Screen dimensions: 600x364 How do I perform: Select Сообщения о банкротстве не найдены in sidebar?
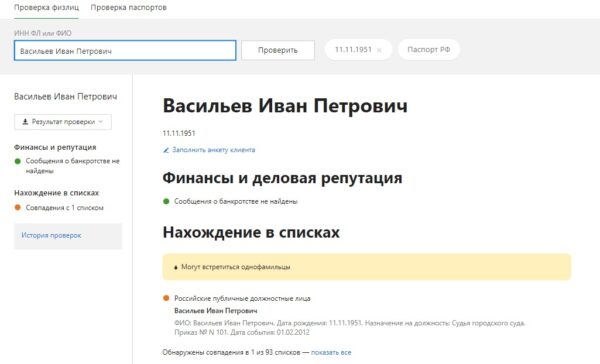pyautogui.click(x=72, y=166)
